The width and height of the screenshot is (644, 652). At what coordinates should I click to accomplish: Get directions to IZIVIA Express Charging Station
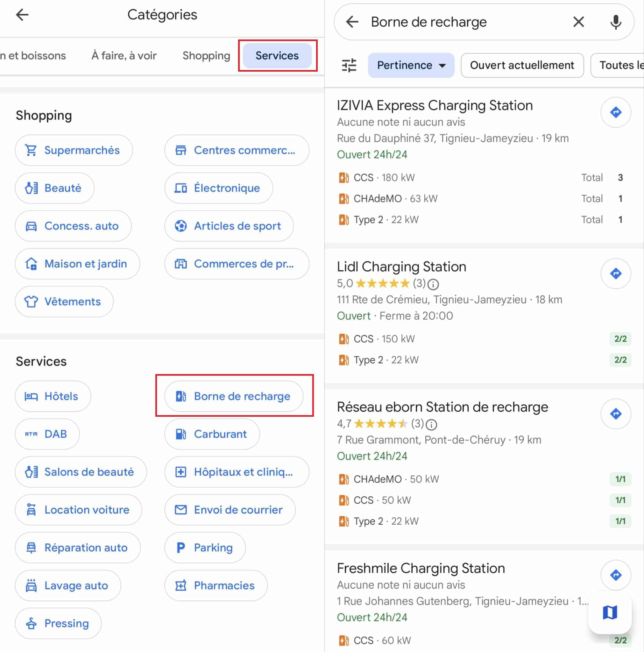616,112
